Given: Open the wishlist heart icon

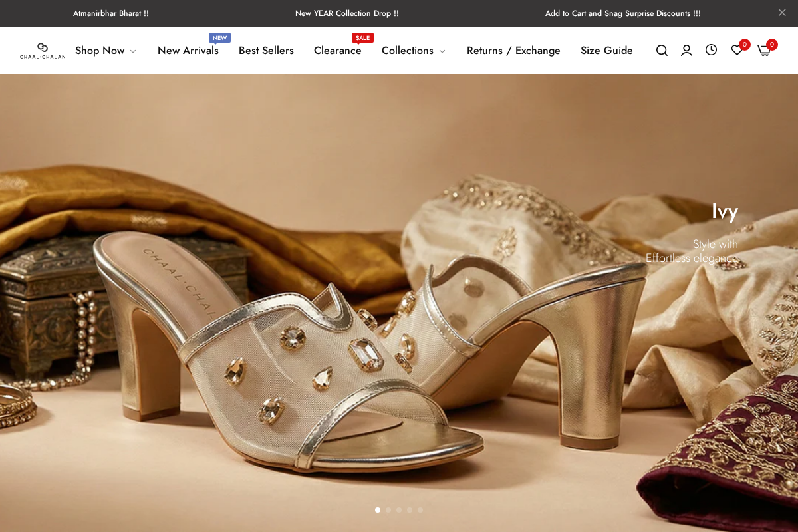Looking at the screenshot, I should (x=736, y=50).
